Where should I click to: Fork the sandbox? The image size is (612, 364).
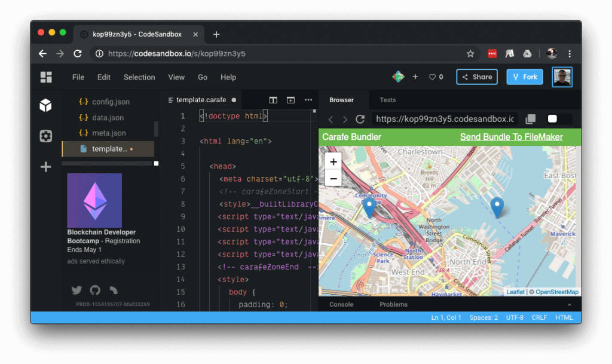[x=524, y=77]
